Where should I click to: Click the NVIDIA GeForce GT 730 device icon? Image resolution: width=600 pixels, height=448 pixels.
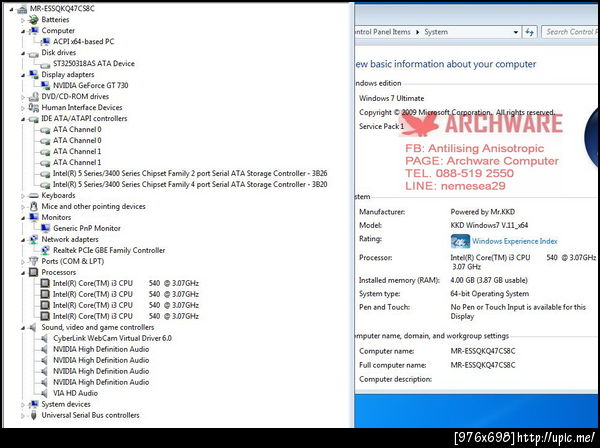pyautogui.click(x=45, y=85)
